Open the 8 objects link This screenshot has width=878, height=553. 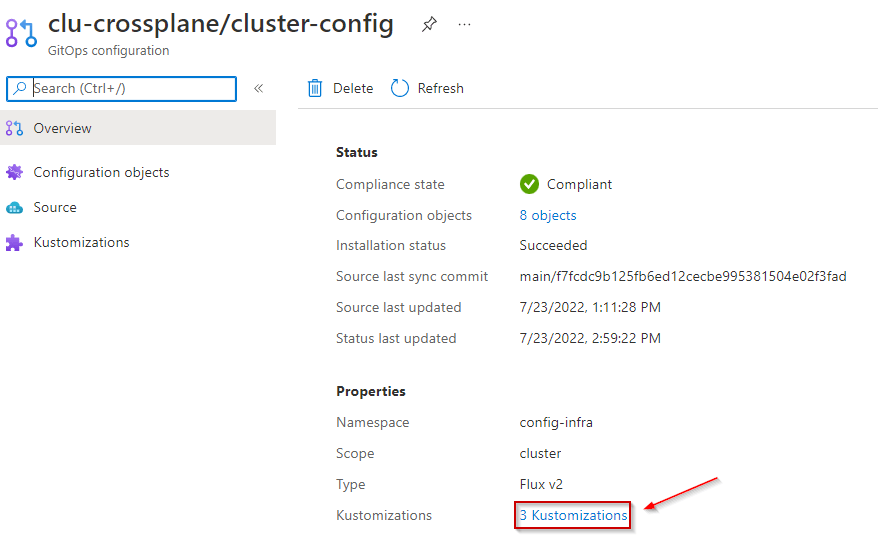(x=548, y=215)
